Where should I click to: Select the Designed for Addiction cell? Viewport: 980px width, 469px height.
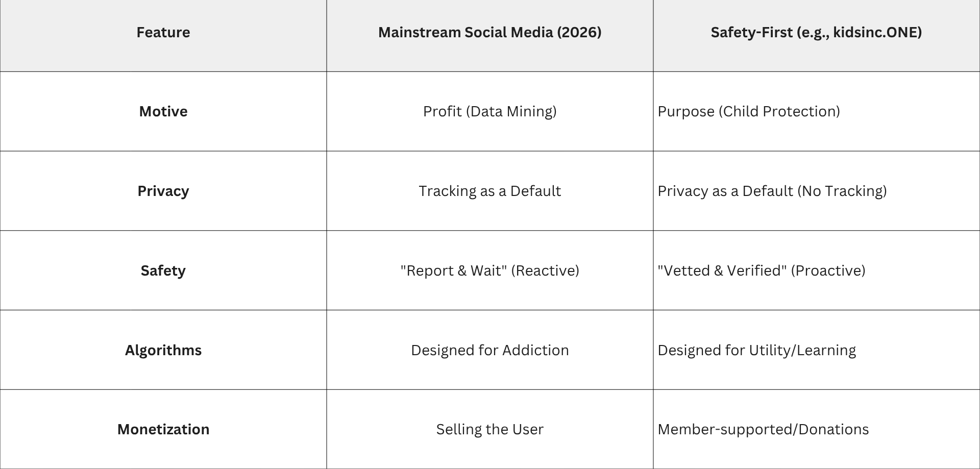click(489, 350)
